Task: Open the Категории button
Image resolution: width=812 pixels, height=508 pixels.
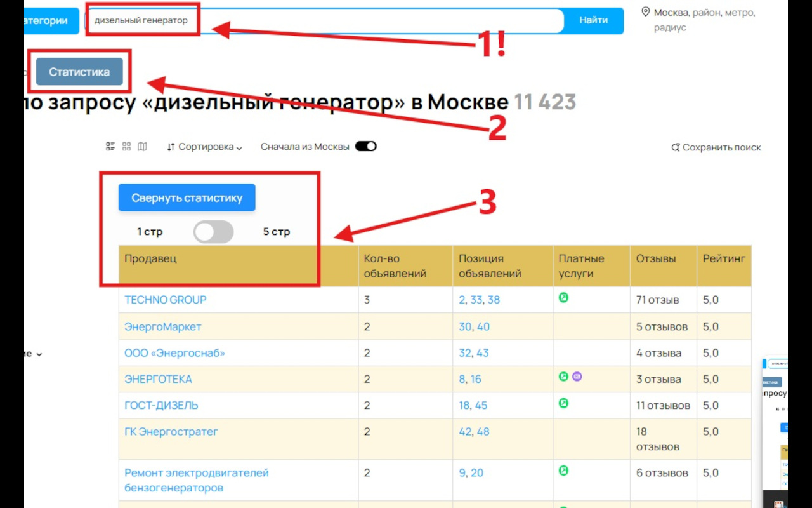Action: (52, 20)
